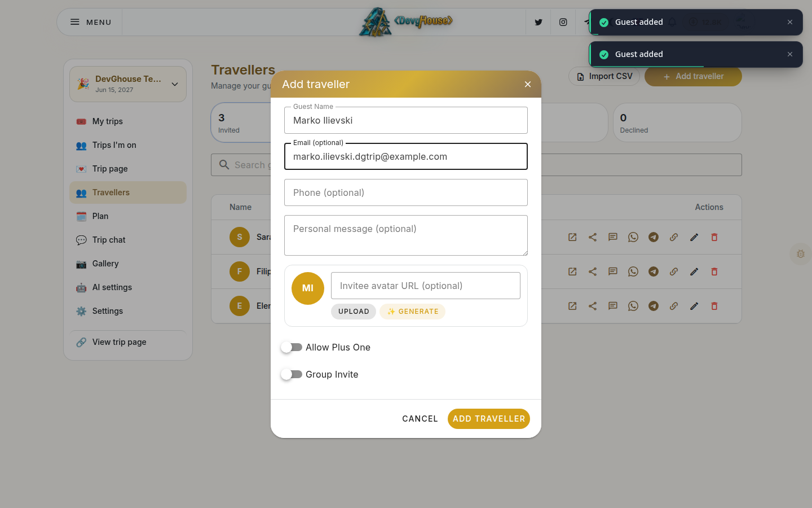Delete the traveller in the S row
Image resolution: width=812 pixels, height=508 pixels.
[x=714, y=237]
